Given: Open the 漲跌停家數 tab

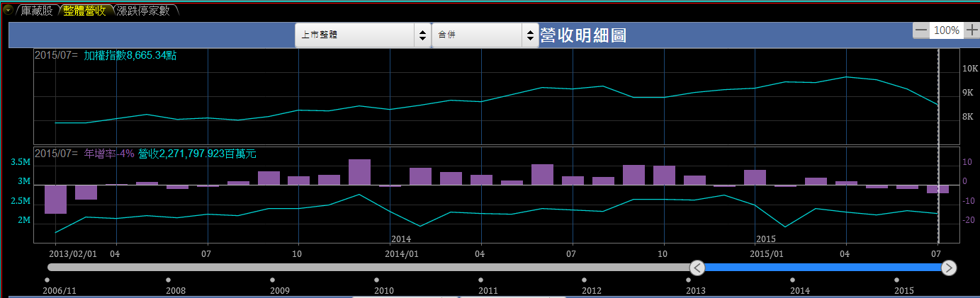Looking at the screenshot, I should [x=142, y=11].
